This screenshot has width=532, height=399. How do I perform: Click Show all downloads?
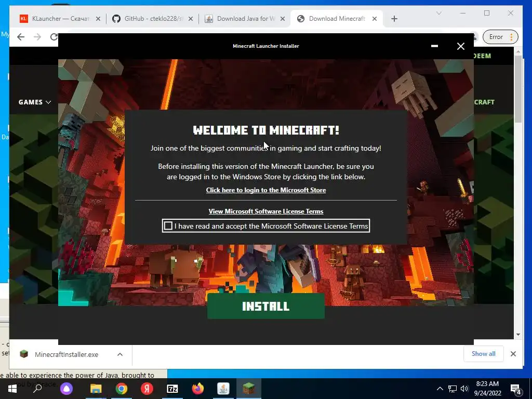point(483,353)
